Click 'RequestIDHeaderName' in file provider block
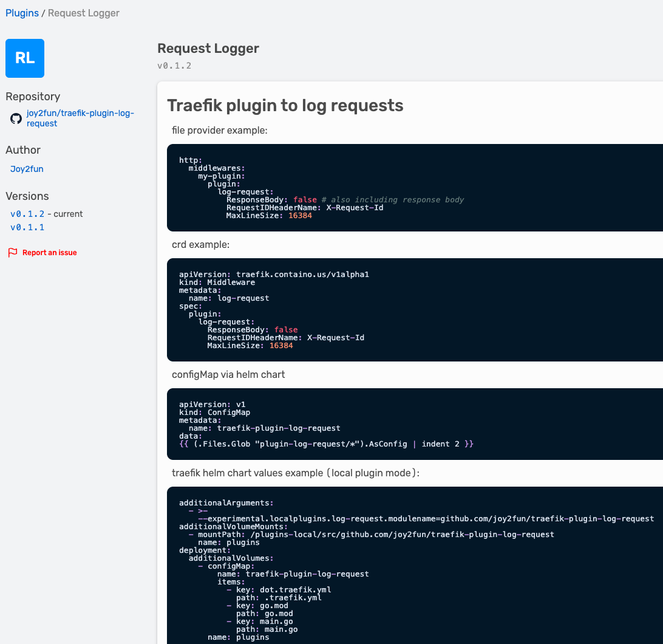The width and height of the screenshot is (663, 644). click(272, 208)
